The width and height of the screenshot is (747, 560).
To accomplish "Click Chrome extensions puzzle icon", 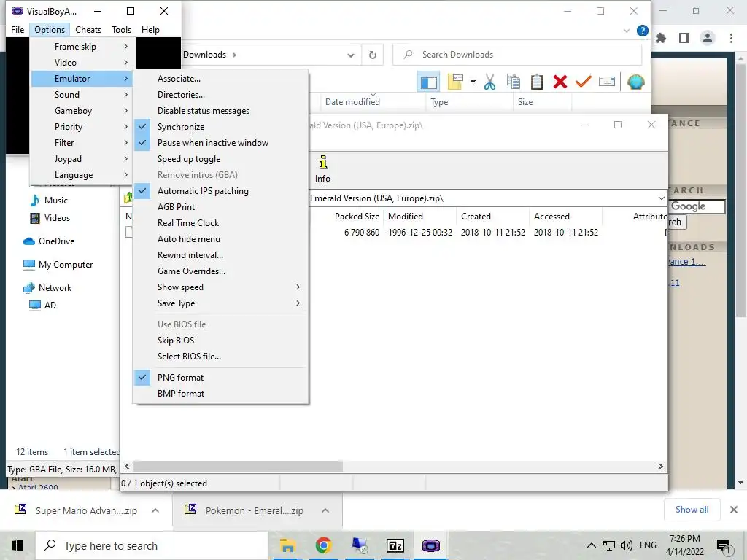I will click(x=661, y=38).
